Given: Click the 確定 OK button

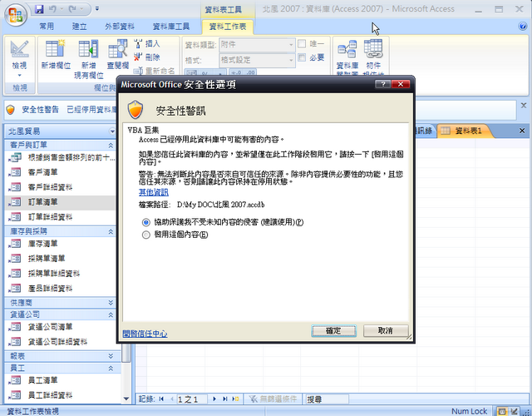Looking at the screenshot, I should point(334,330).
